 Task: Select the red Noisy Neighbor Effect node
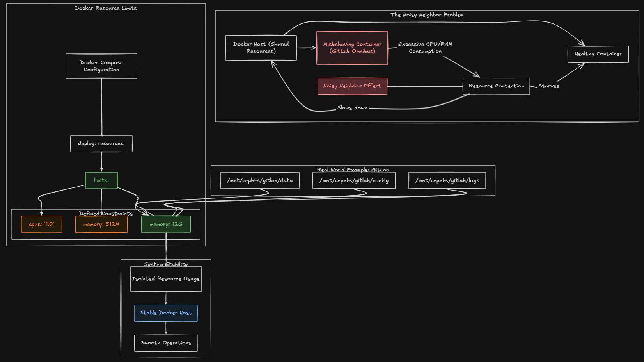(x=352, y=86)
